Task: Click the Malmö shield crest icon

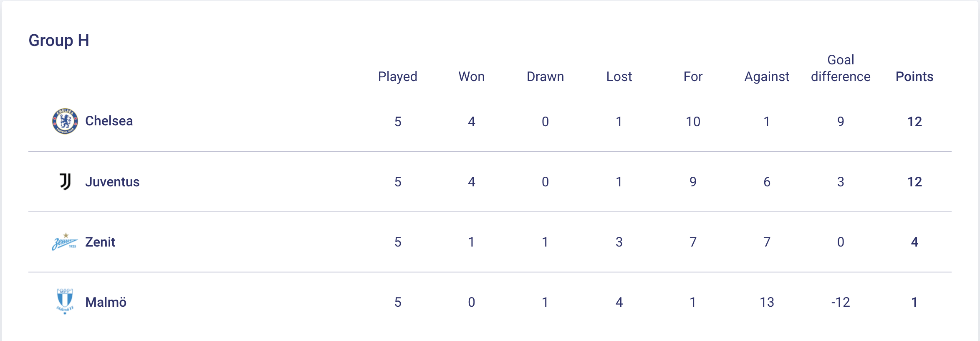Action: tap(65, 301)
